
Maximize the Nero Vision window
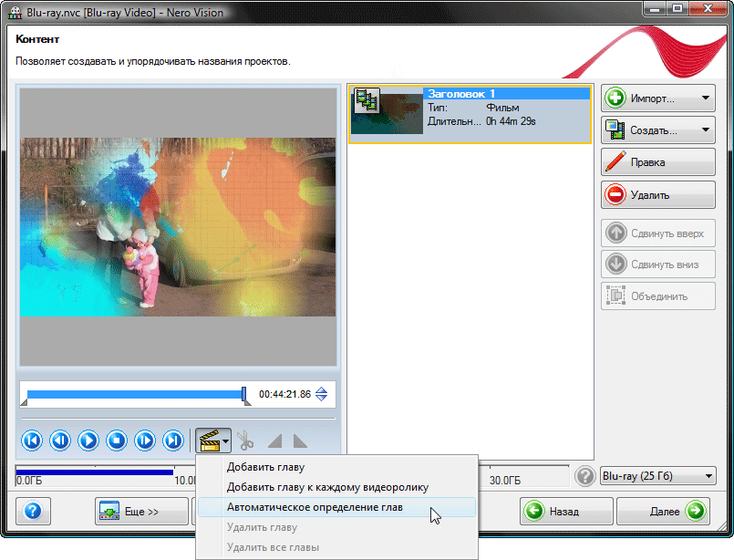[677, 9]
